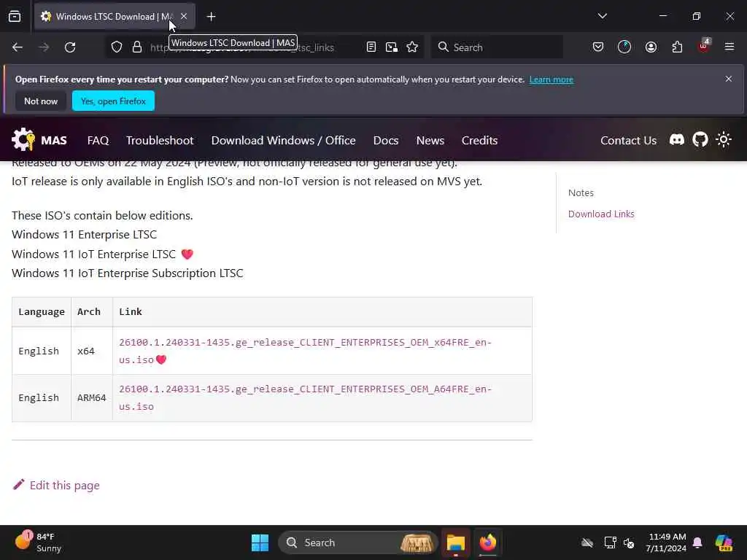Image resolution: width=747 pixels, height=560 pixels.
Task: Download x64FRE en-us ISO link
Action: click(x=305, y=351)
